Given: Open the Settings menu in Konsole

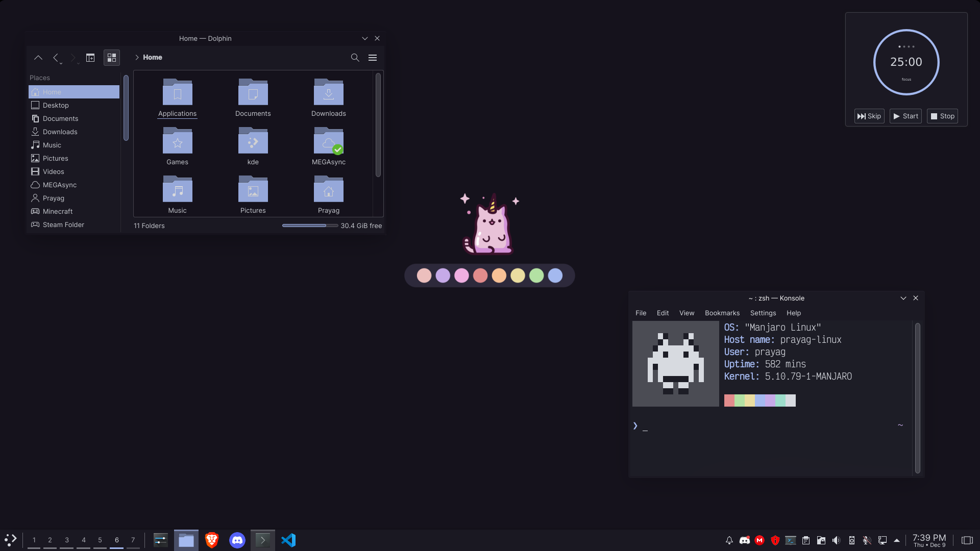Looking at the screenshot, I should pyautogui.click(x=763, y=313).
